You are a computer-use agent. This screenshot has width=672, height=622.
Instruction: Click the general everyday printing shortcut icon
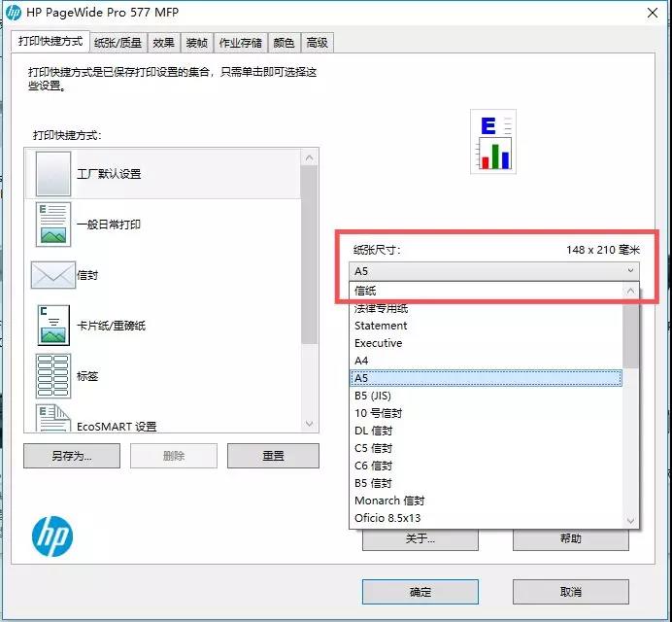coord(53,225)
